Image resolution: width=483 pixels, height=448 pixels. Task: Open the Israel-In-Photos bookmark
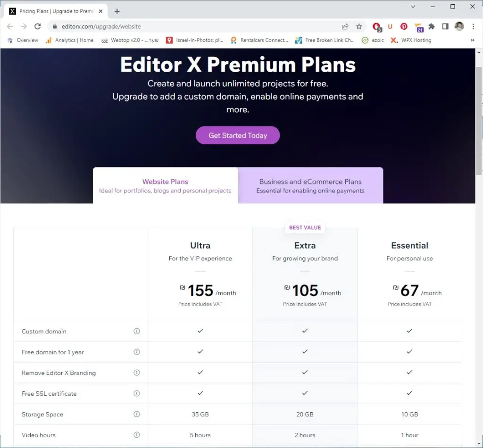(195, 40)
